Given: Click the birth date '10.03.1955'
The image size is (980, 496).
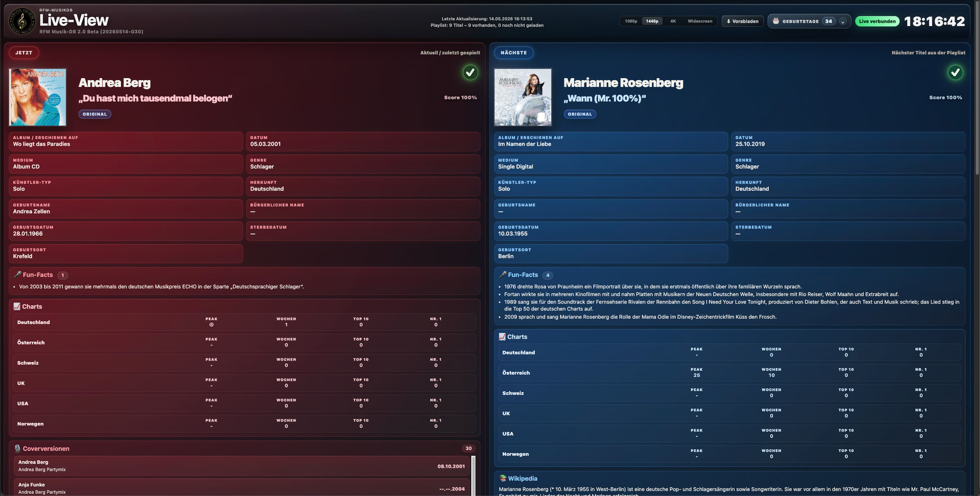Looking at the screenshot, I should click(513, 234).
